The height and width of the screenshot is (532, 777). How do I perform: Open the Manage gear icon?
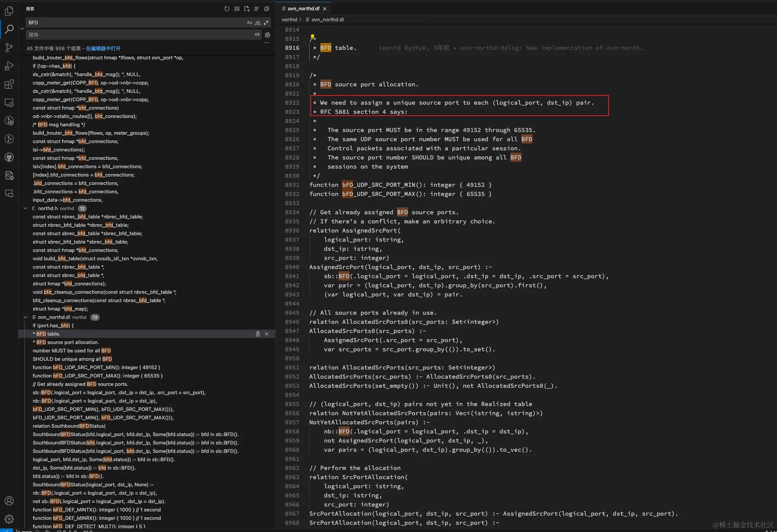[x=9, y=519]
